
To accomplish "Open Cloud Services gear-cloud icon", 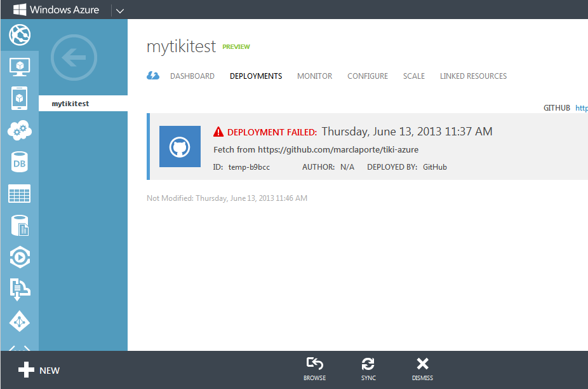I will point(20,130).
